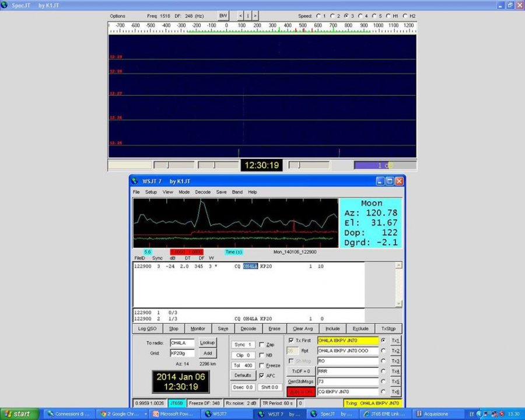
Task: Click the Include button
Action: click(x=332, y=328)
